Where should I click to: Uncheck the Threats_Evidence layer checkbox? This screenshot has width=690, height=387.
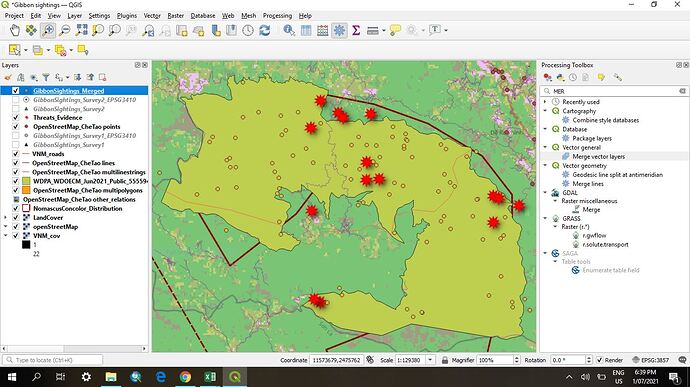point(16,118)
